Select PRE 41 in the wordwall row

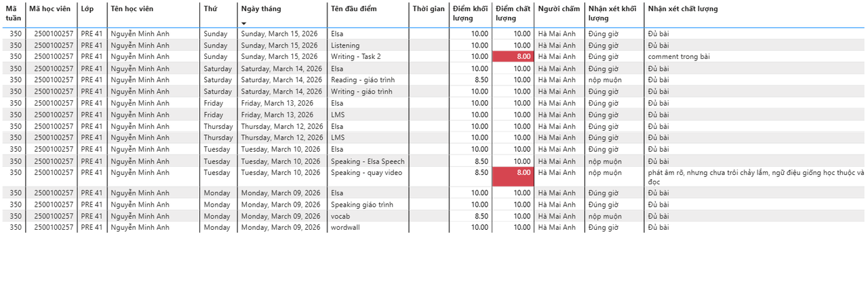point(91,228)
